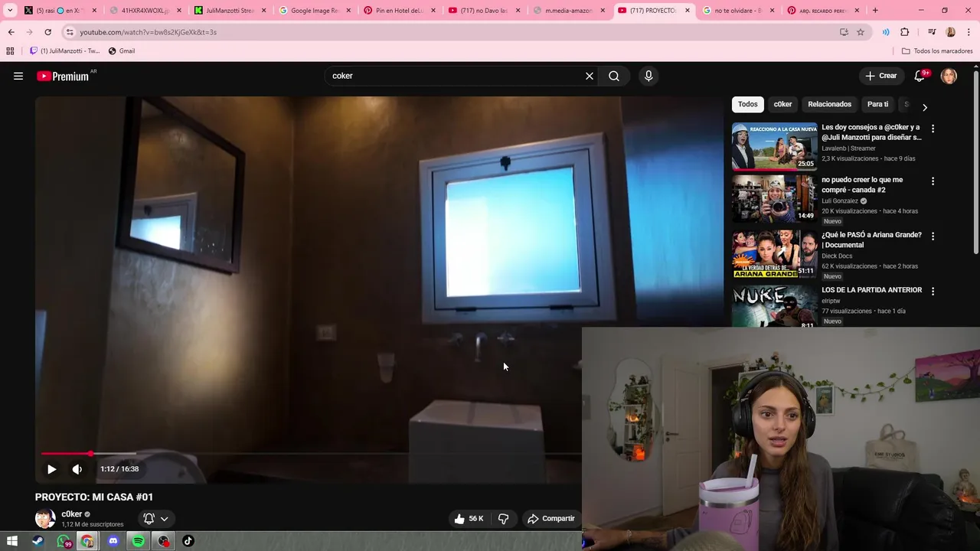The height and width of the screenshot is (551, 980).
Task: Show more filter chips with right arrow
Action: click(924, 107)
